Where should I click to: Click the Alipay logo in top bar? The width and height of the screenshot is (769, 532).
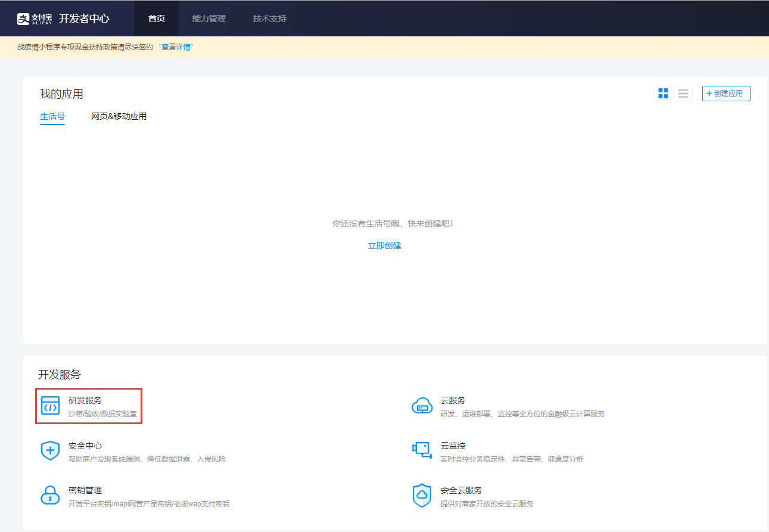pos(33,18)
